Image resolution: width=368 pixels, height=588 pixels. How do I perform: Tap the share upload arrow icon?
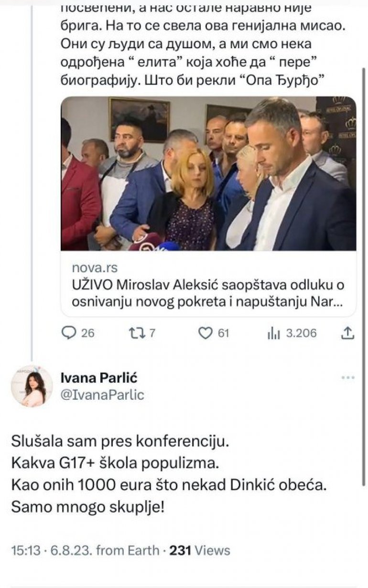[x=349, y=332]
